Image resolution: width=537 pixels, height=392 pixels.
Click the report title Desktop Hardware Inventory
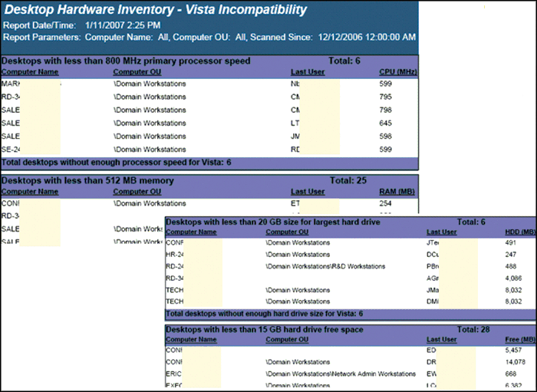(x=156, y=10)
